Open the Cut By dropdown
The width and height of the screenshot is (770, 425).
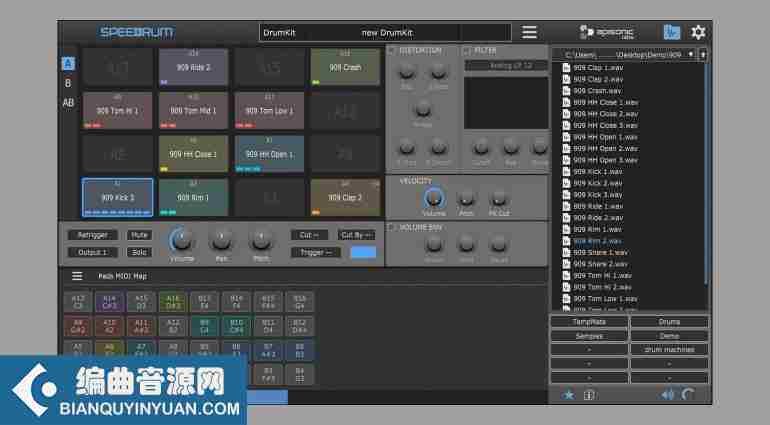click(x=357, y=235)
